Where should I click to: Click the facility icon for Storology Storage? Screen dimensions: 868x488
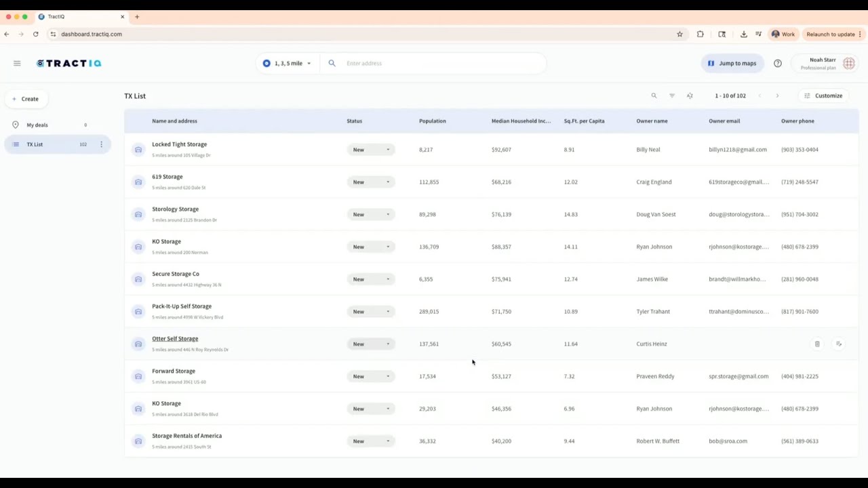click(x=138, y=214)
